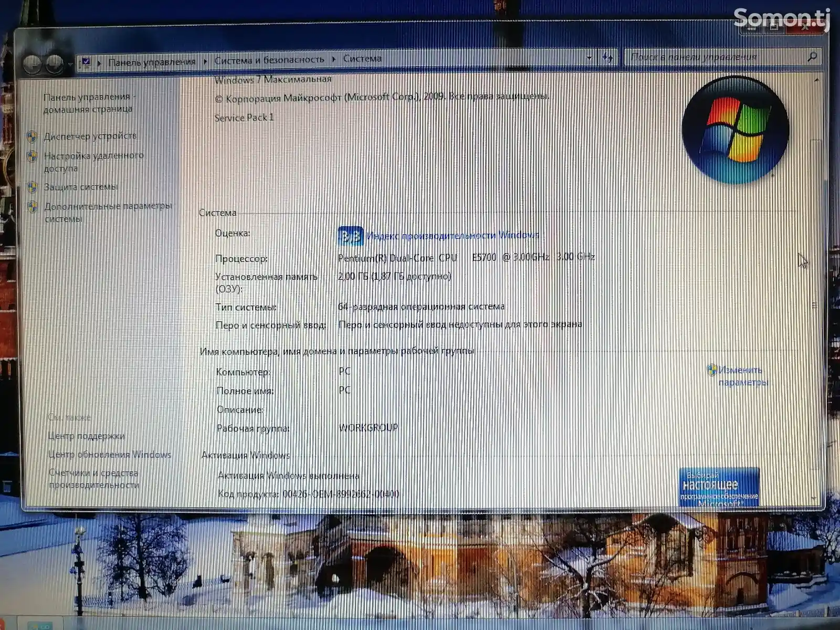Screen dimensions: 840x630
Task: Expand chevron after Панель управления breadcrumb
Action: 205,61
